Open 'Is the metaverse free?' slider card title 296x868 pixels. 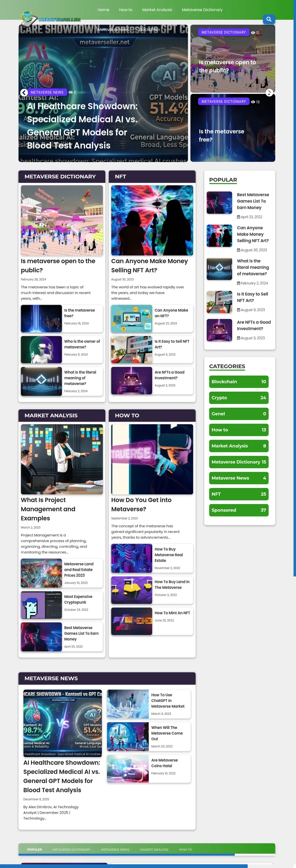click(x=221, y=135)
